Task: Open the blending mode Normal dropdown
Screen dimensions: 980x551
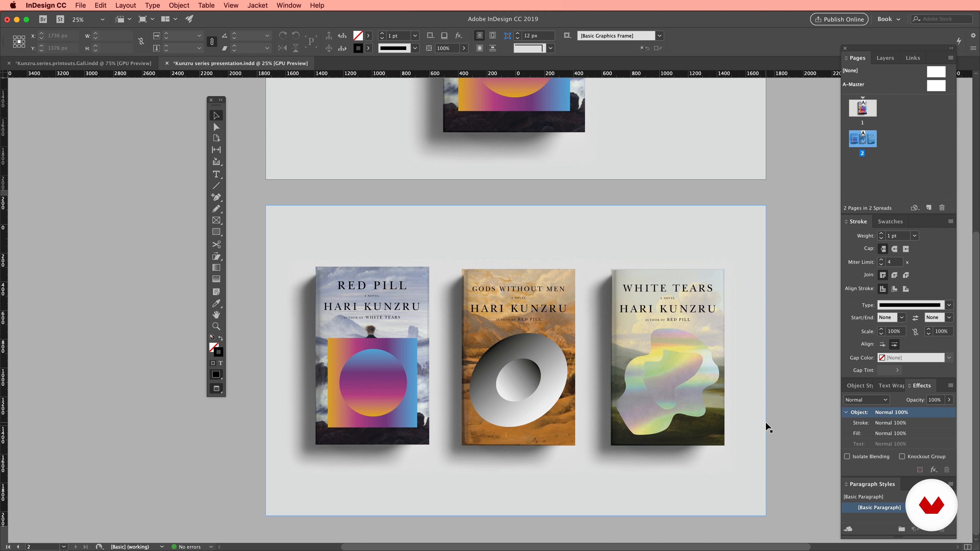Action: [866, 400]
